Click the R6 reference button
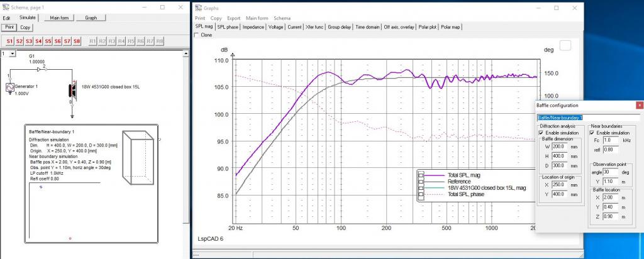644x259 pixels. tap(141, 41)
